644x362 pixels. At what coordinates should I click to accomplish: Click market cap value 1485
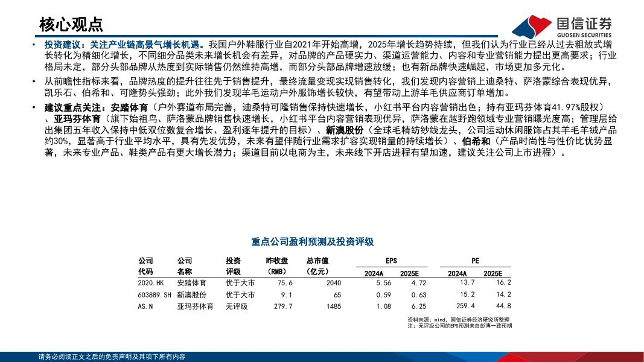(334, 306)
